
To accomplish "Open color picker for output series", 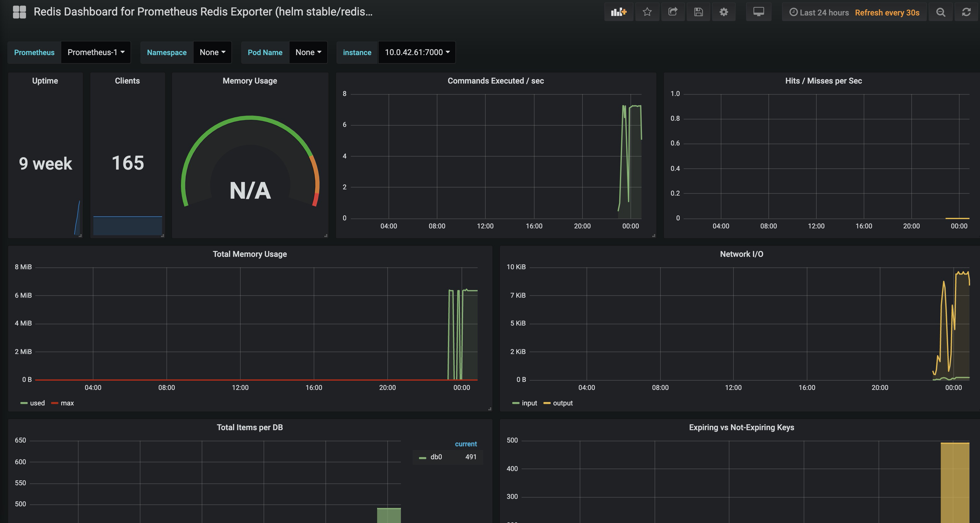I will [547, 403].
